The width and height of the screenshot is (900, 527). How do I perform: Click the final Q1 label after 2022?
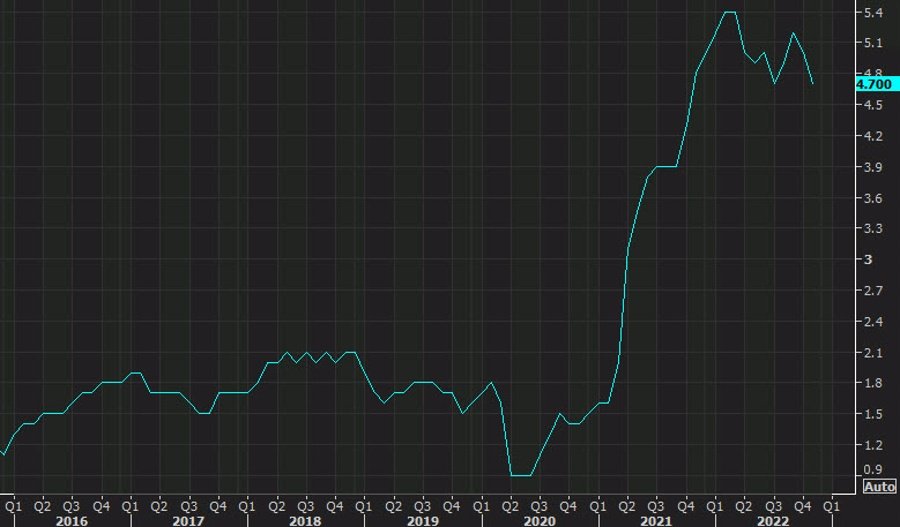pos(831,506)
